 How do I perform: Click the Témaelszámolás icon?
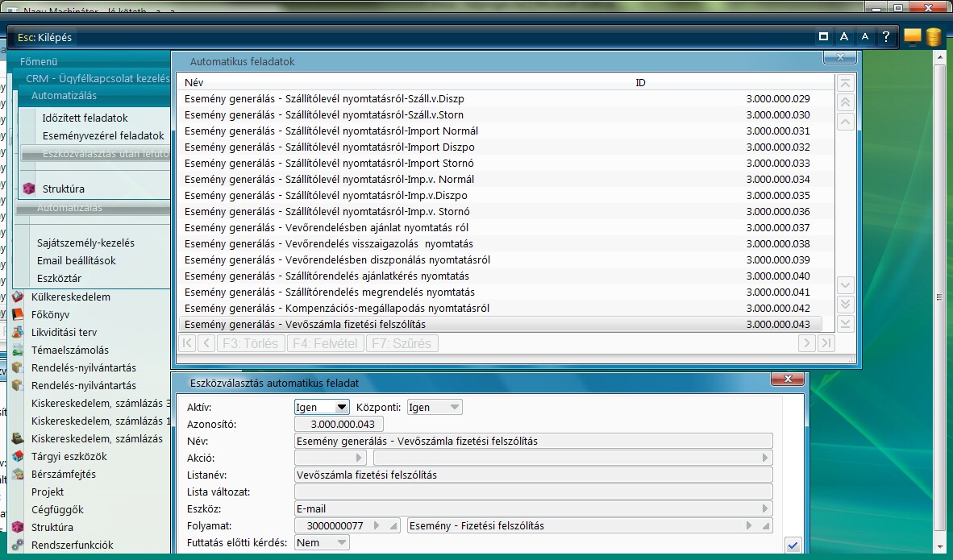coord(18,350)
